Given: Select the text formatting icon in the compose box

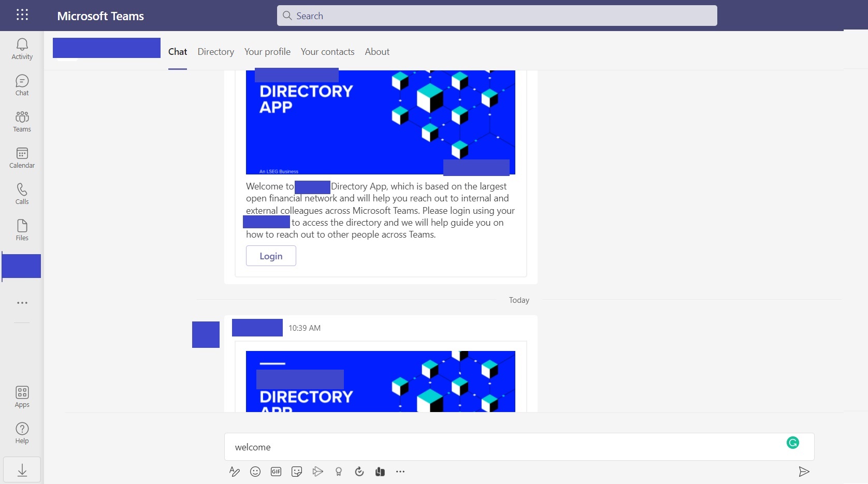Looking at the screenshot, I should pyautogui.click(x=234, y=472).
